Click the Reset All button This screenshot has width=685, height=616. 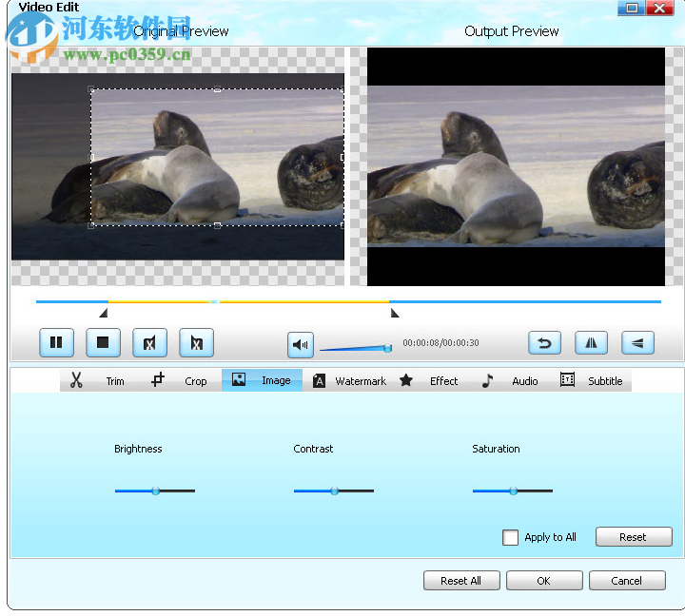click(x=461, y=581)
